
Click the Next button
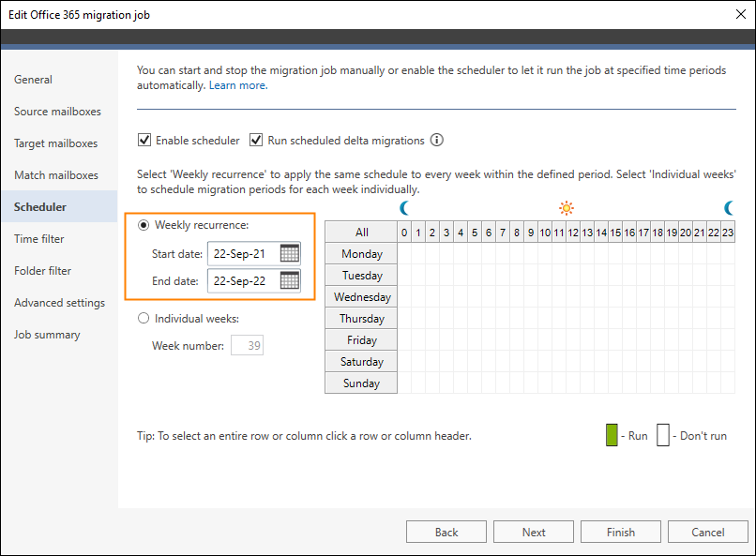tap(534, 532)
